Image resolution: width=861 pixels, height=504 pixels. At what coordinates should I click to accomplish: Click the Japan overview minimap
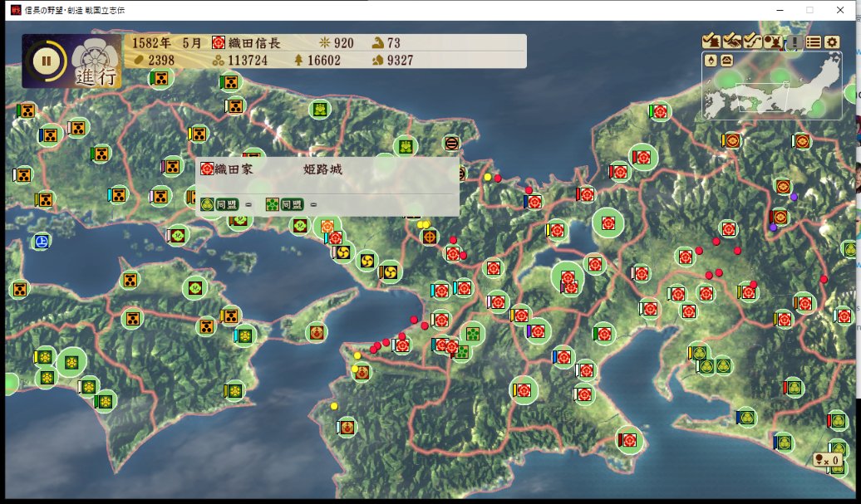772,86
